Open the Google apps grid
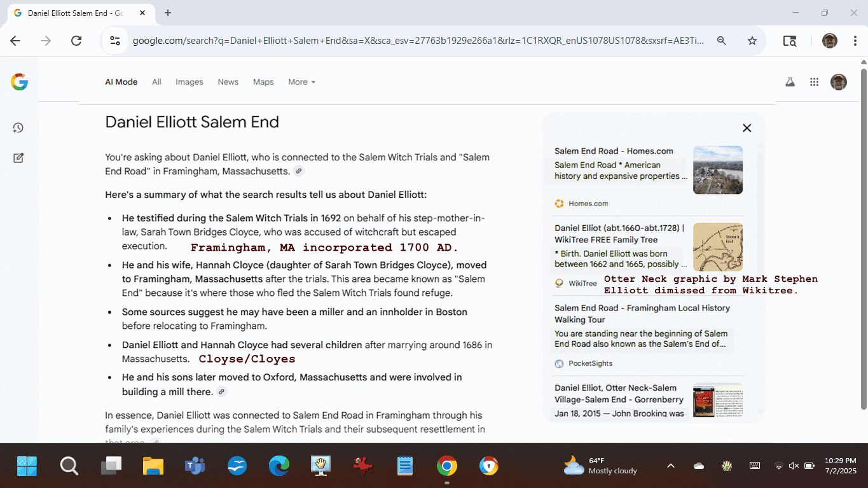 (x=814, y=82)
